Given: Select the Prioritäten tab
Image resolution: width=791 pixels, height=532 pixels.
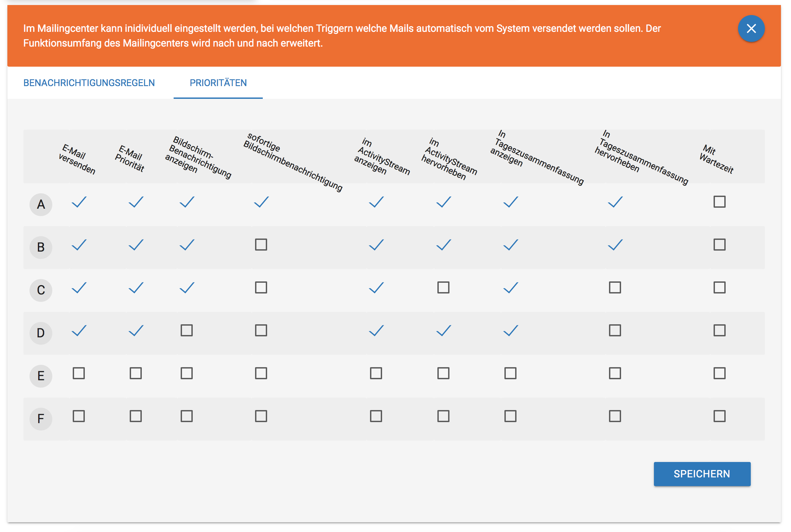Looking at the screenshot, I should click(x=218, y=83).
